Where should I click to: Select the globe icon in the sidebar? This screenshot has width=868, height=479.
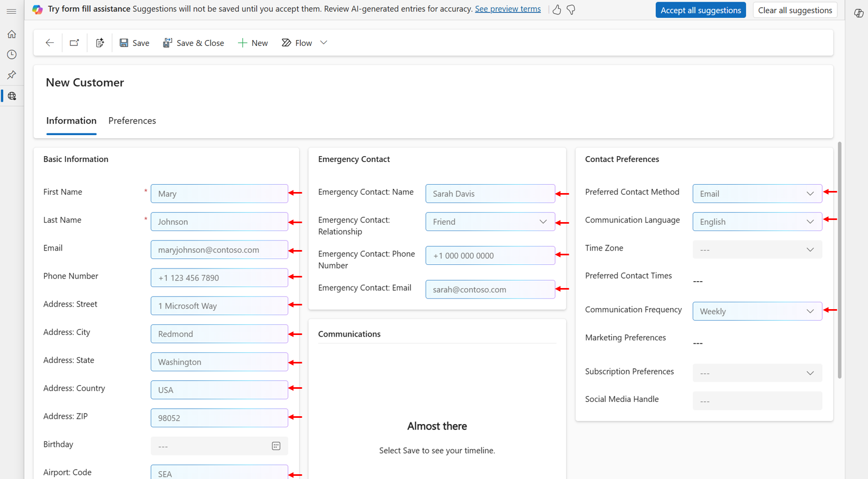point(12,95)
